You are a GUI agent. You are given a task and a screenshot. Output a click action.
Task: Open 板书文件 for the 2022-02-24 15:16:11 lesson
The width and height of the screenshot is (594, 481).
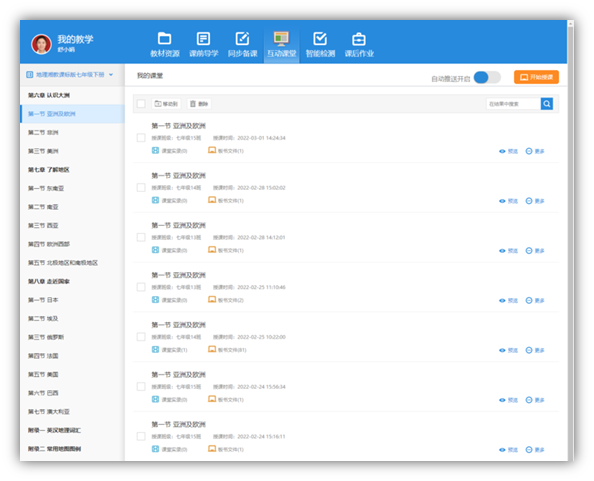226,449
